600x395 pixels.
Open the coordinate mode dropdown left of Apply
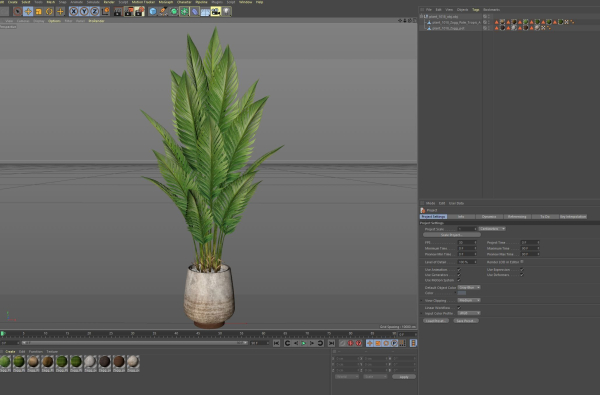[375, 377]
